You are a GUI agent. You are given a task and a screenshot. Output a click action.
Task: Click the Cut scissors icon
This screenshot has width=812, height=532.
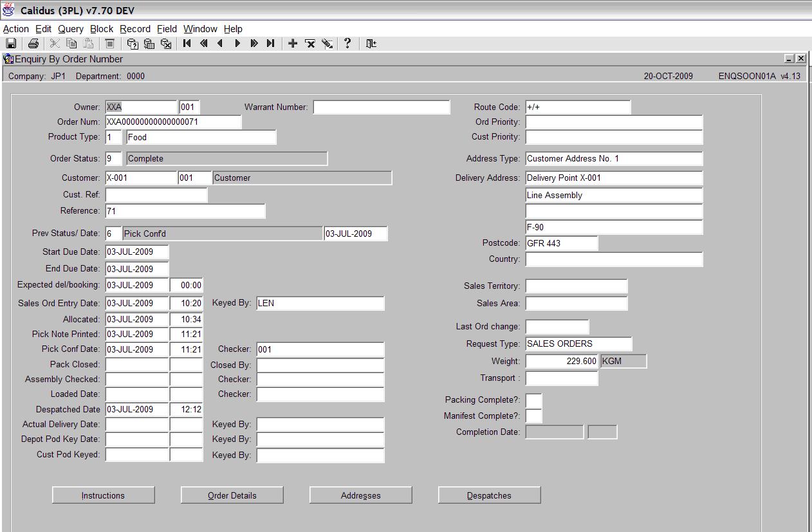pyautogui.click(x=55, y=44)
